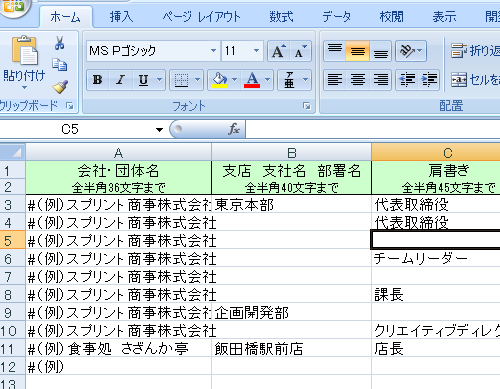Click the text orientation icon
Viewport: 500px width, 389px height.
click(407, 51)
